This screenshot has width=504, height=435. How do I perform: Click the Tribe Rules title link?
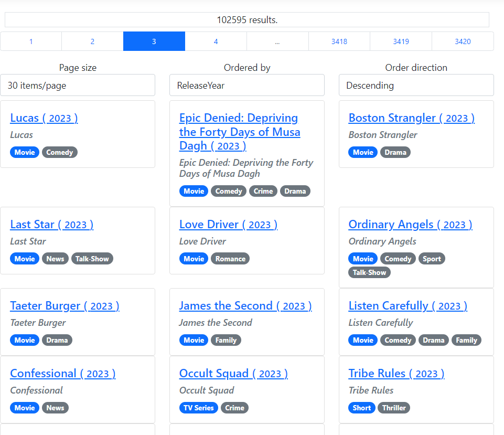[x=396, y=374]
